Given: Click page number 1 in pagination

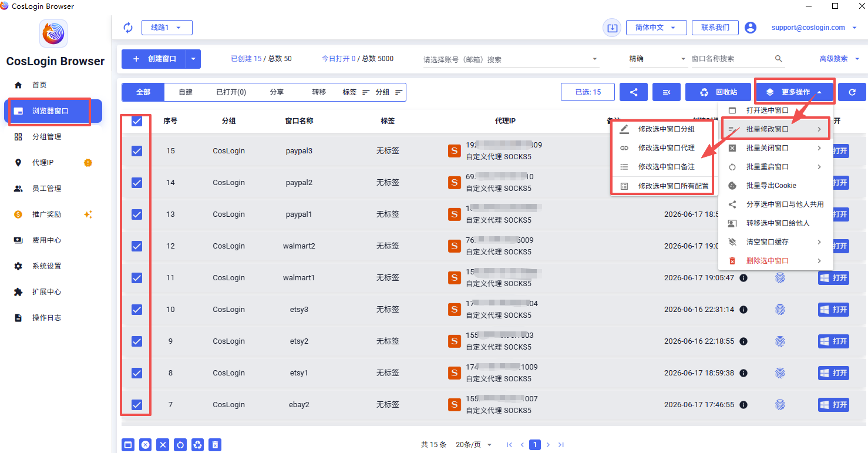Looking at the screenshot, I should (x=535, y=445).
